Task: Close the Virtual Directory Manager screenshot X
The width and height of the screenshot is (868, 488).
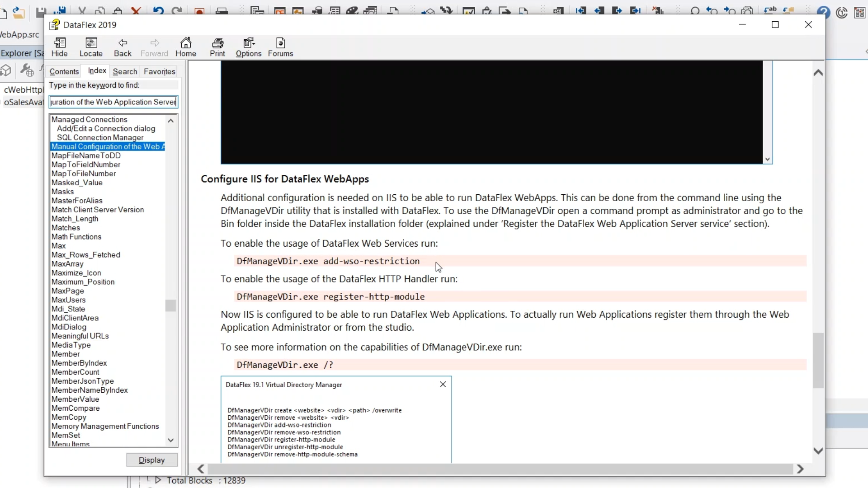Action: click(x=443, y=384)
